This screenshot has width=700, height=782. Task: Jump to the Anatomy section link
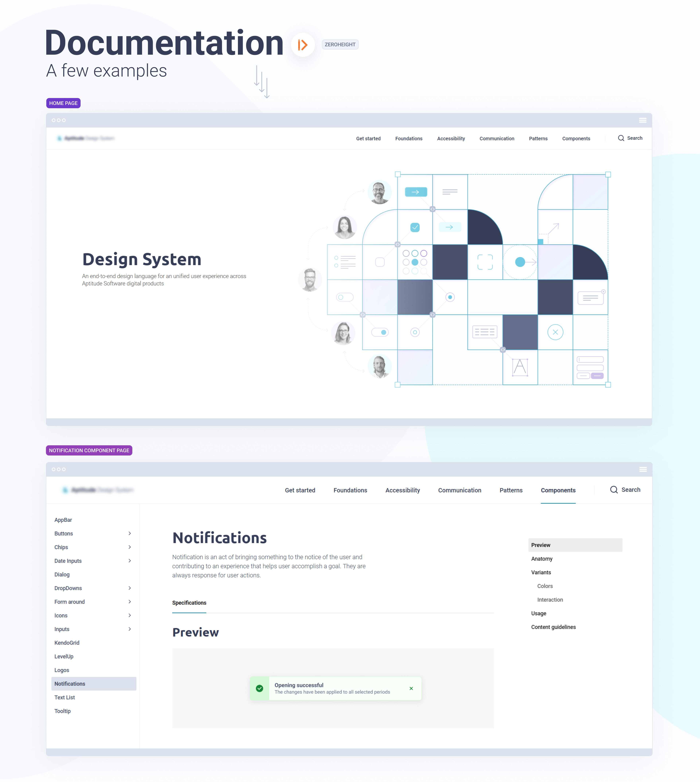click(x=542, y=559)
